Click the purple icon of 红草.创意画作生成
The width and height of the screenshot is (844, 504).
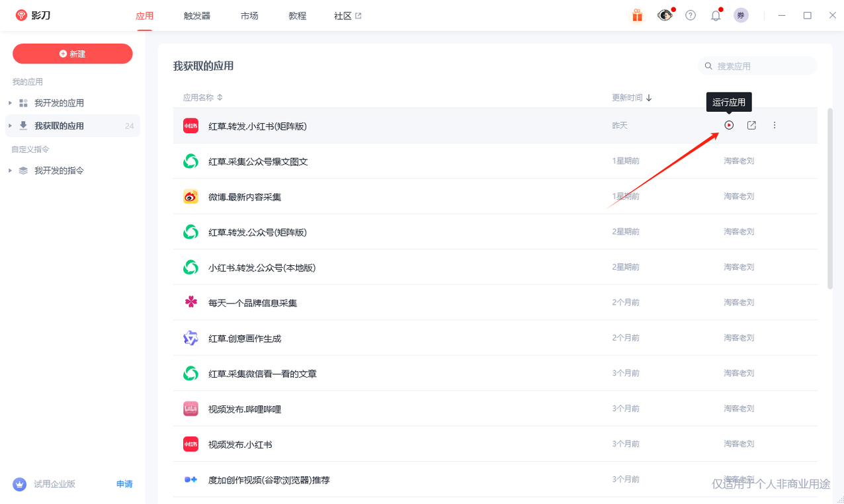click(190, 338)
